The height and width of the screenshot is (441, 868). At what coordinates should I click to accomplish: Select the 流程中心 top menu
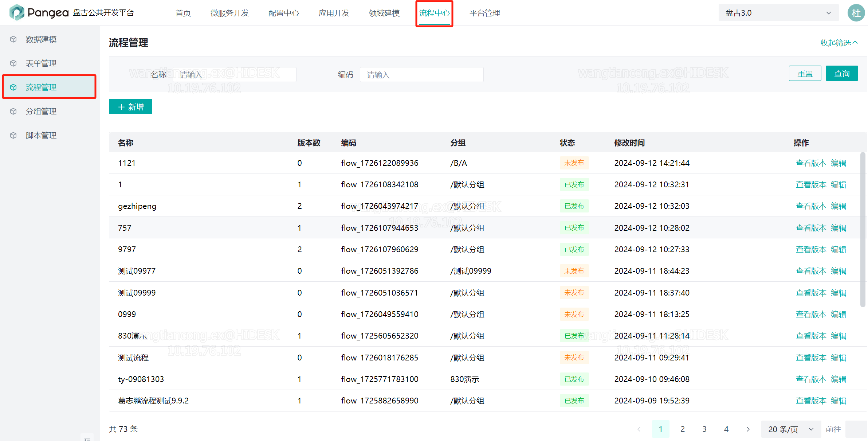coord(434,13)
